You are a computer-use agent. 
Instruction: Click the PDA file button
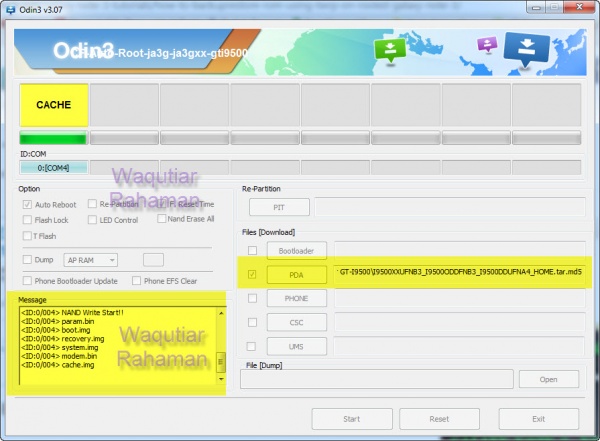(x=297, y=275)
